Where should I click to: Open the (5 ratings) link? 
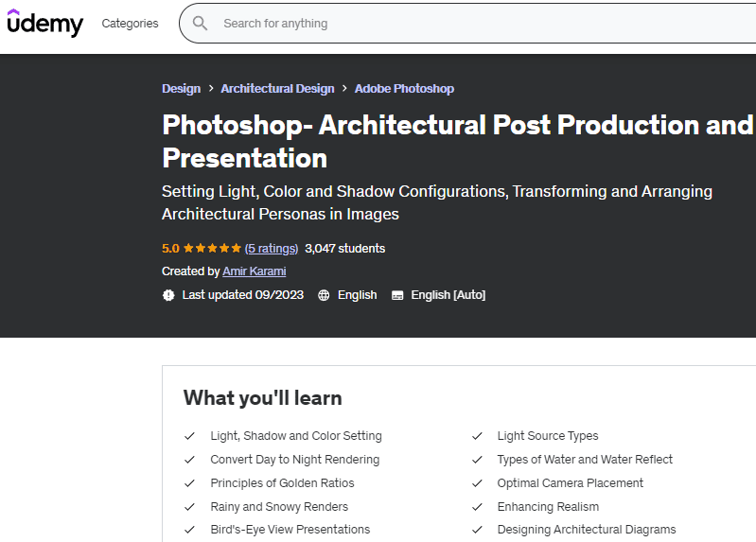tap(272, 249)
